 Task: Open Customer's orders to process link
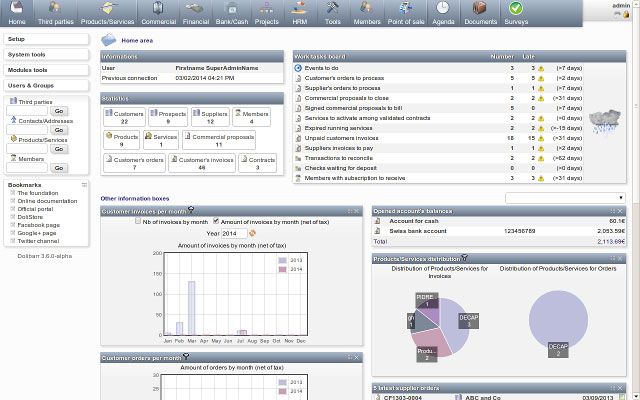[344, 78]
